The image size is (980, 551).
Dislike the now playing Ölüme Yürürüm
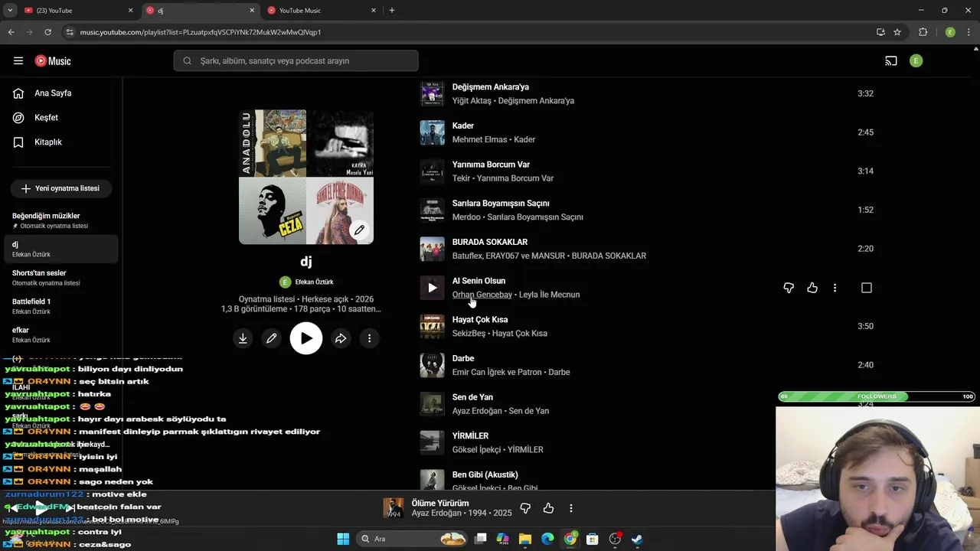[525, 508]
